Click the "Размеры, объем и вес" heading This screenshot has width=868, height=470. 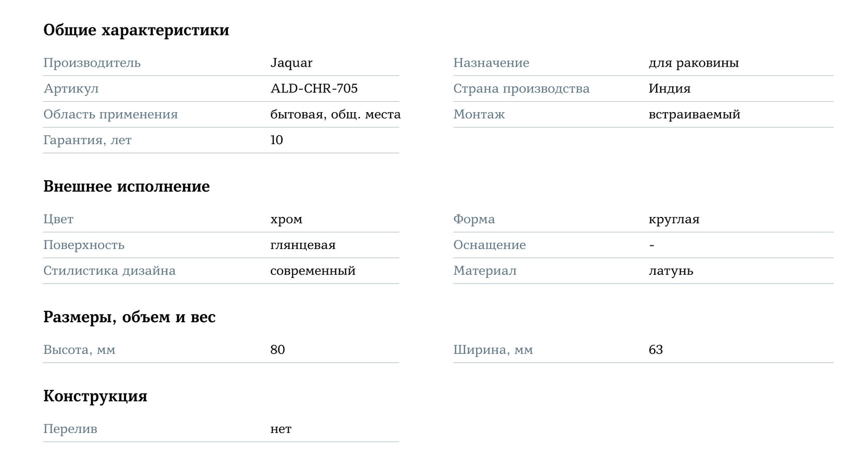pos(129,317)
